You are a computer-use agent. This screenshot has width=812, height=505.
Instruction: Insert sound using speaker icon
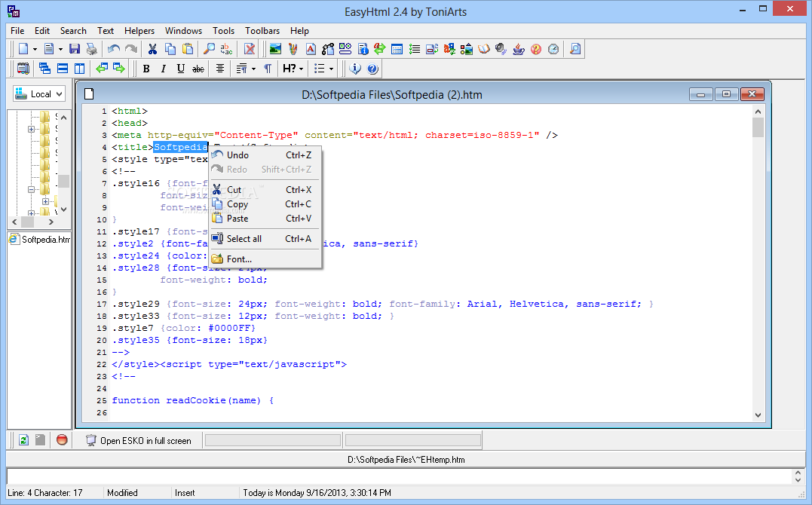tap(501, 49)
